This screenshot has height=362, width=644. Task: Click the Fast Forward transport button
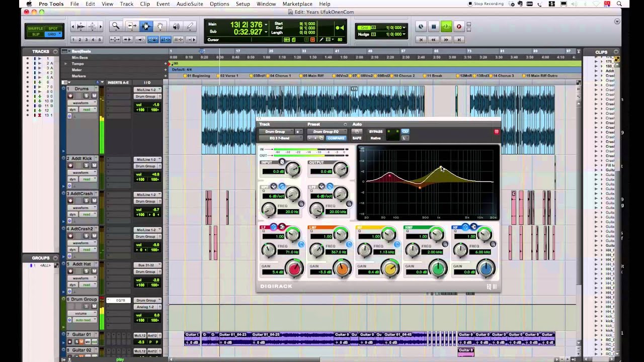click(x=446, y=39)
